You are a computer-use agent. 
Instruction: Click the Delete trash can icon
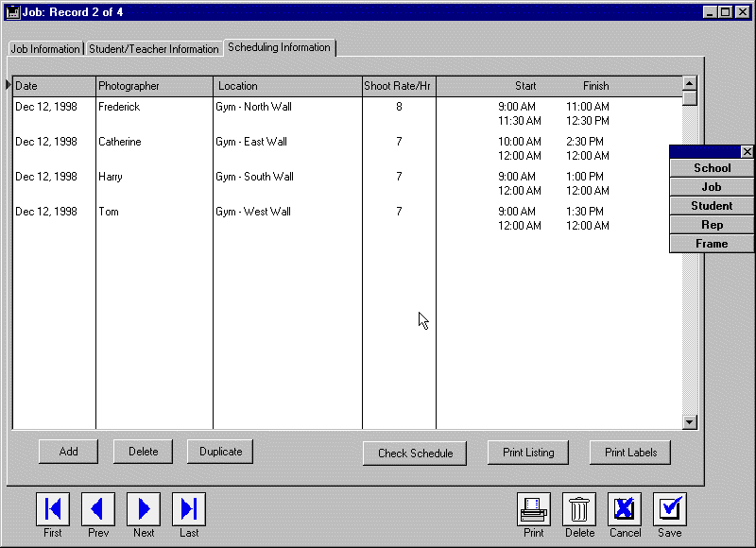[x=579, y=509]
